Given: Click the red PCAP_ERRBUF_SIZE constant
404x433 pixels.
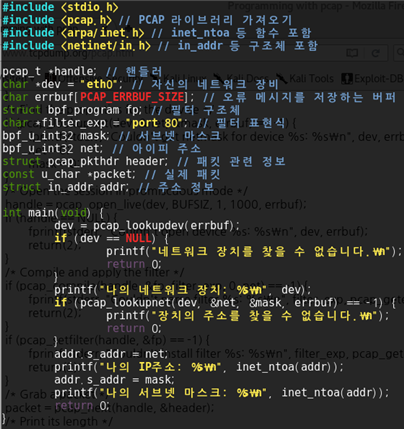Looking at the screenshot, I should [132, 97].
